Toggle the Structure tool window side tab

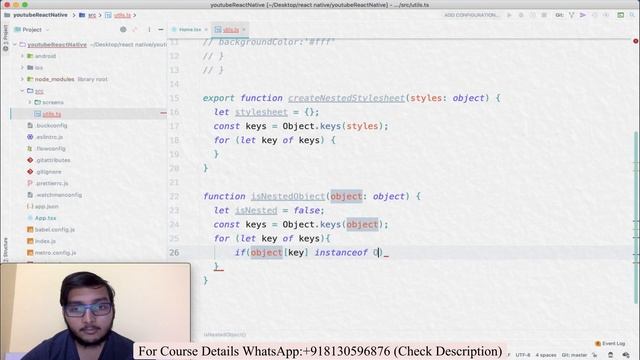(5, 249)
